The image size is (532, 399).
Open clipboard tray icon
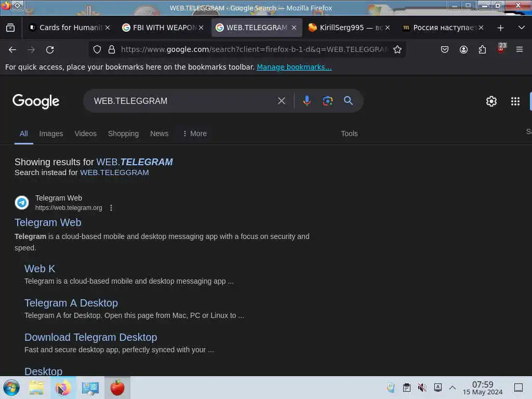click(x=406, y=388)
